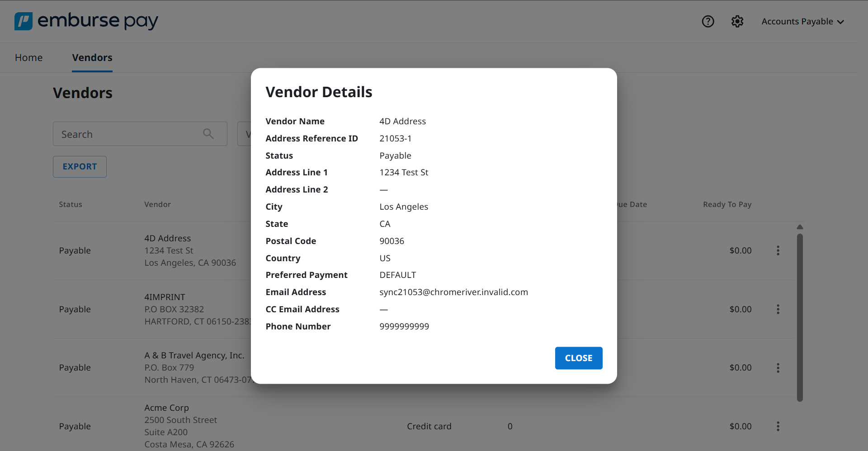Click the scrollbar up arrow in the vendor list

(x=800, y=227)
